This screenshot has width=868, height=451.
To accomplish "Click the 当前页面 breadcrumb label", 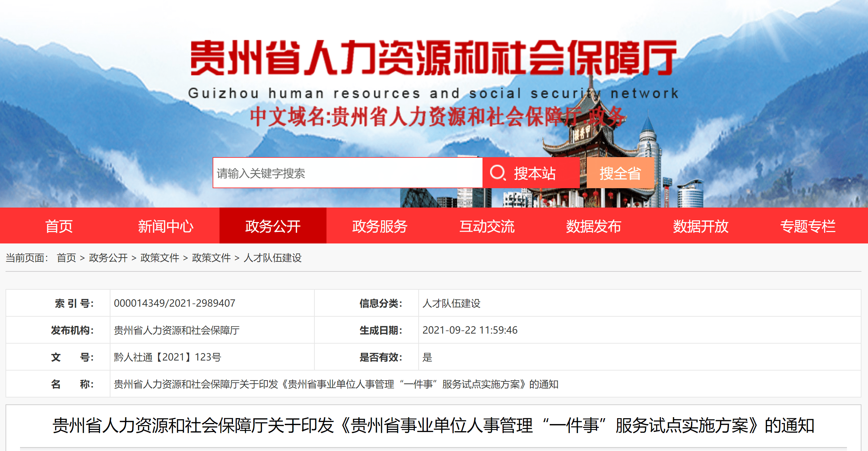I will [x=27, y=258].
